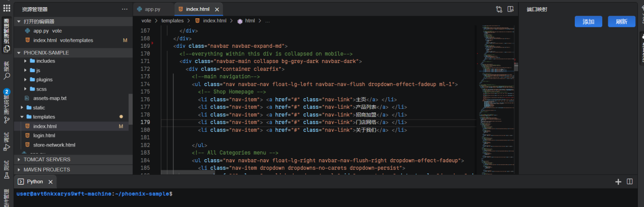Click the open changes compare icon

point(499,9)
